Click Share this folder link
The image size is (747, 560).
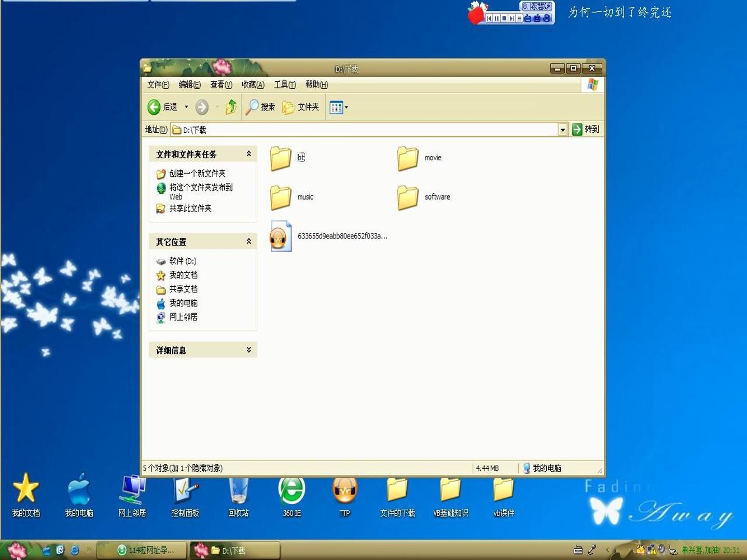pos(190,208)
